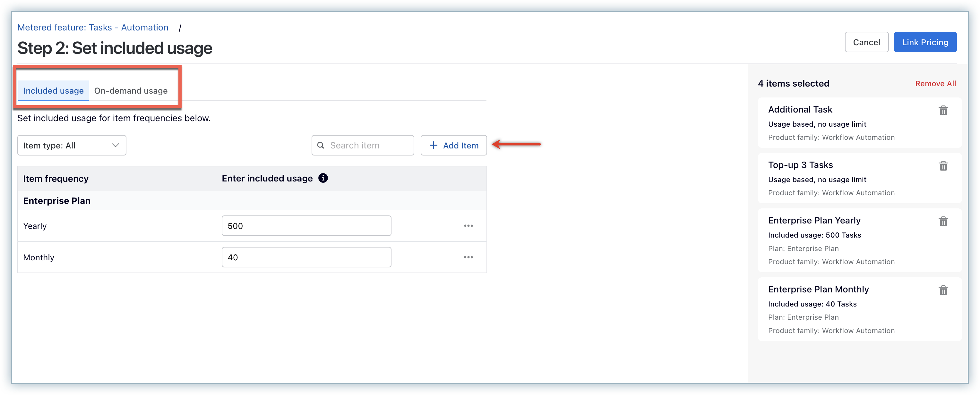This screenshot has height=395, width=980.
Task: Select the Included usage tab
Action: coord(53,90)
